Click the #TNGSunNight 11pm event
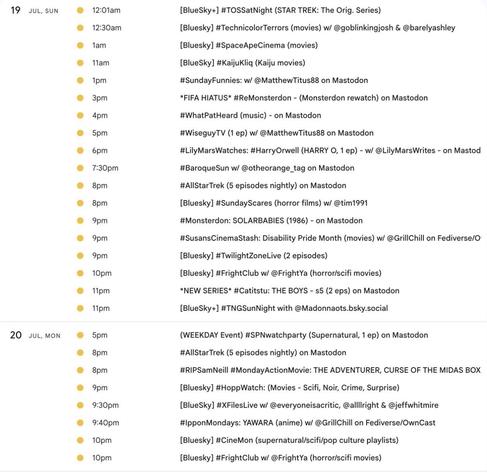 click(x=284, y=308)
